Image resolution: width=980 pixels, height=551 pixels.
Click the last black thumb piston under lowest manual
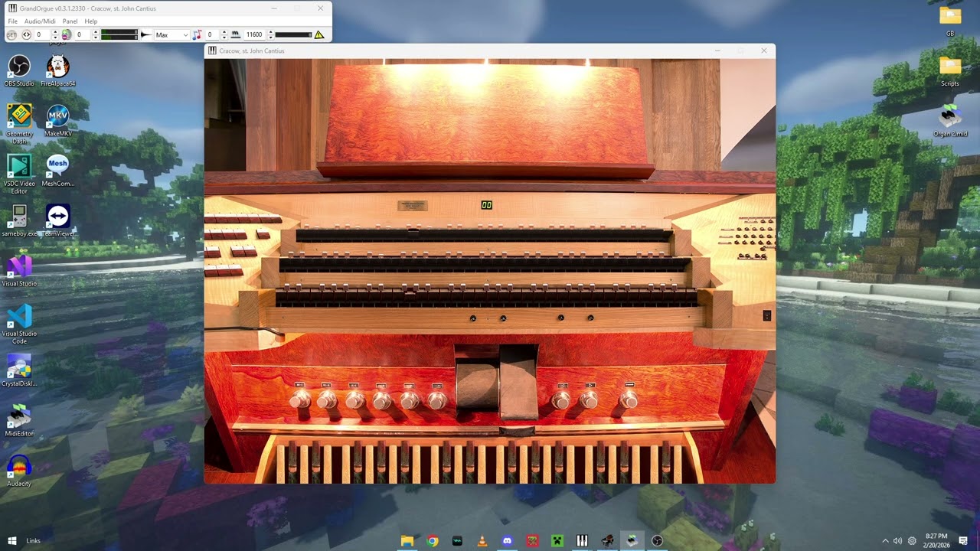coord(590,318)
